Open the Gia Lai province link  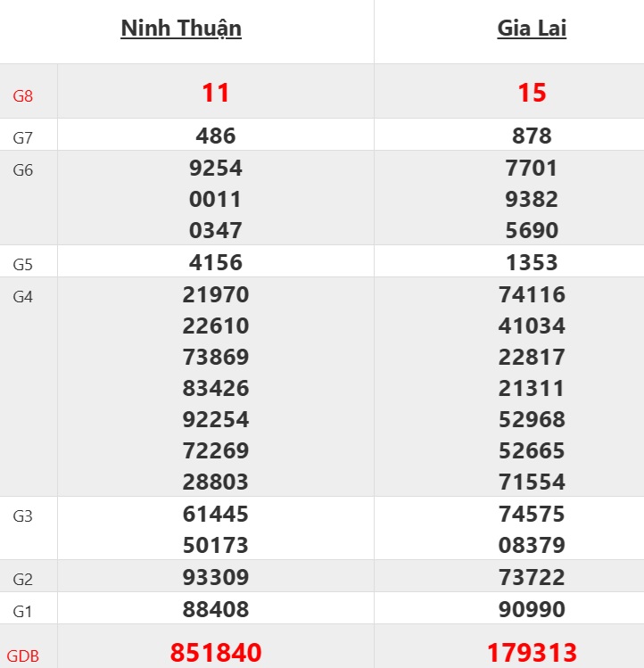[x=532, y=29]
